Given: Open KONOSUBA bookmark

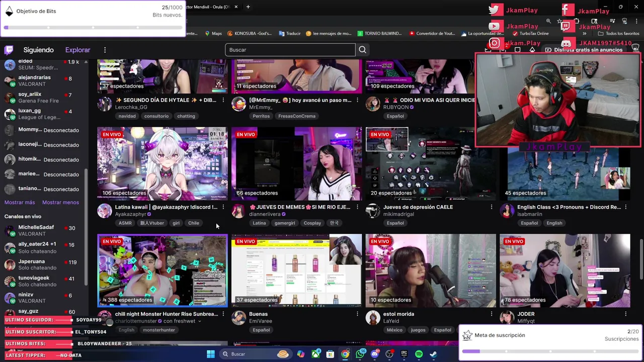Looking at the screenshot, I should click(250, 34).
